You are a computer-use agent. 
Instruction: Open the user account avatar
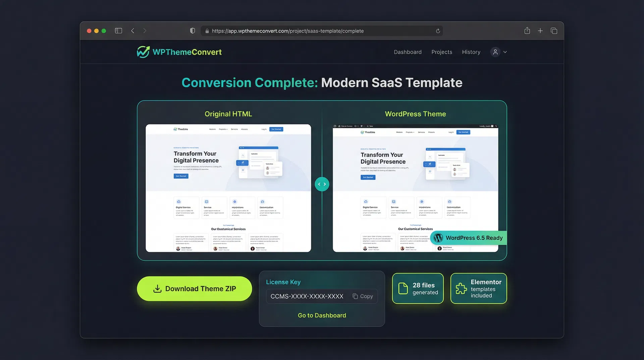(495, 52)
